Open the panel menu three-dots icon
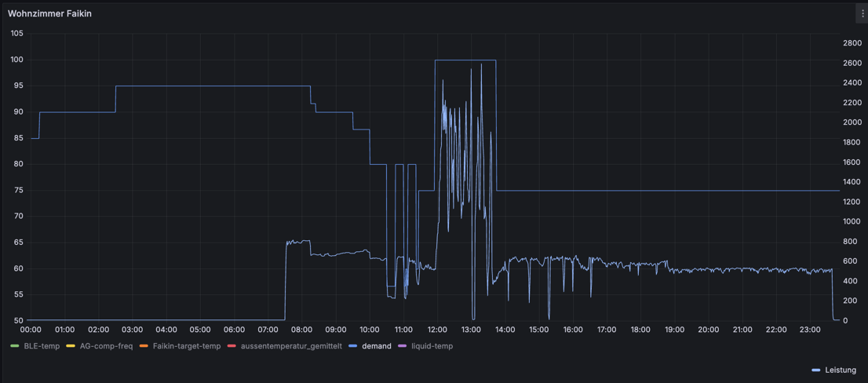This screenshot has width=868, height=383. [862, 14]
